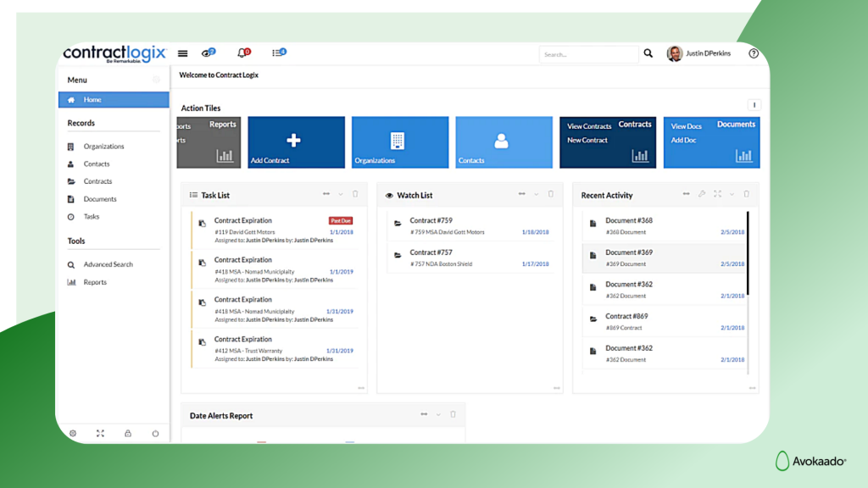Click the Add Contract tile

tap(295, 142)
